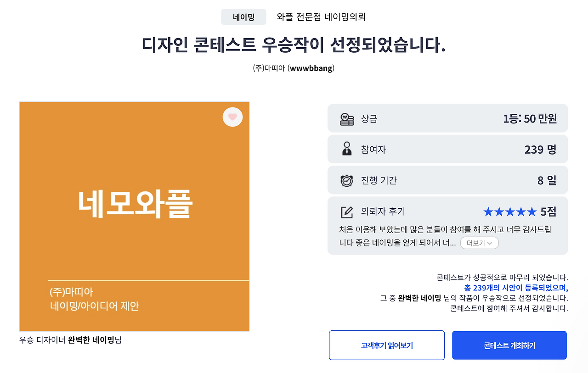Click the 고객후기 읽어보기 button
Screen dimensions: 588x373
(386, 345)
